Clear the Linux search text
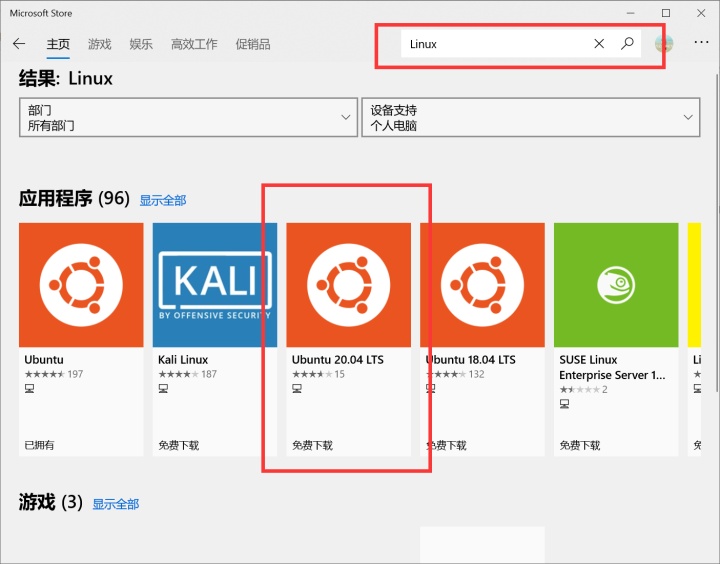Screen dimensions: 720x564 coord(599,44)
